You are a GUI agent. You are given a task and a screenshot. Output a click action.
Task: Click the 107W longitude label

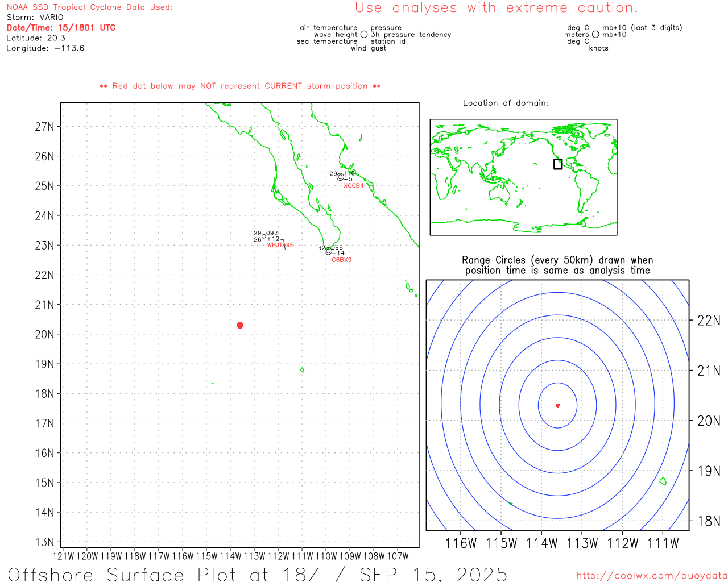click(x=398, y=556)
